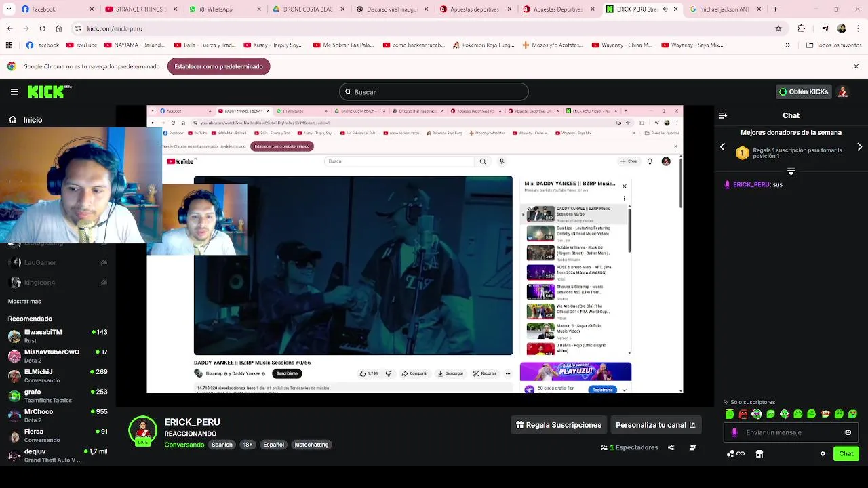Collapse the chat panel with arrow icon
The height and width of the screenshot is (488, 868).
[x=723, y=116]
